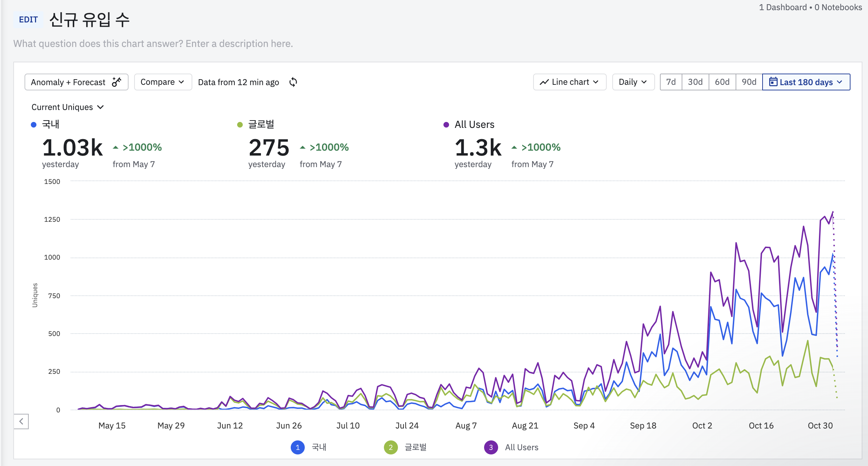Click the Oct 2 axis label
Screen dimensions: 868x466
pos(702,426)
